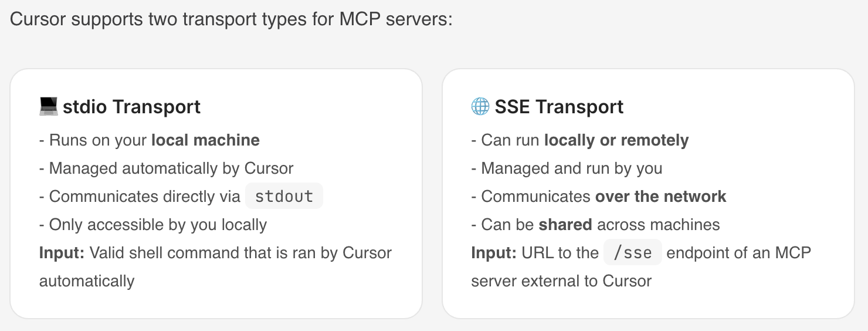Screen dimensions: 868x331
Task: Click the laptop icon beside stdio Transport
Action: click(x=48, y=107)
